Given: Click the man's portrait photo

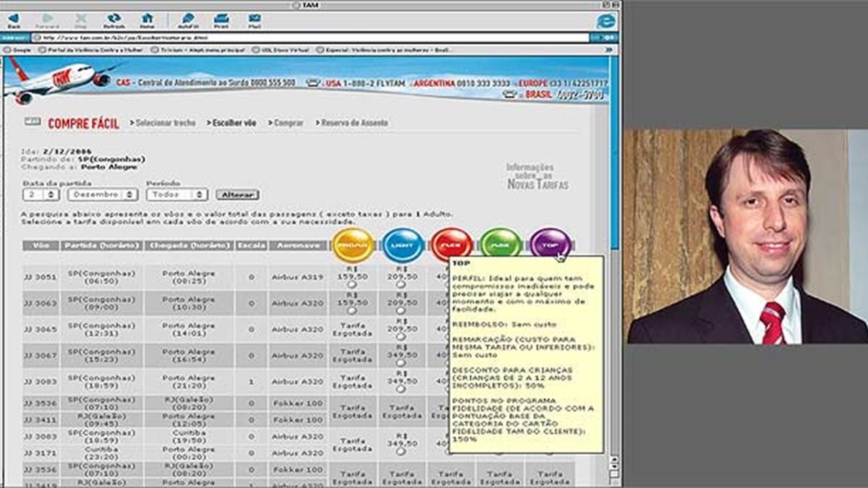Looking at the screenshot, I should pyautogui.click(x=746, y=236).
